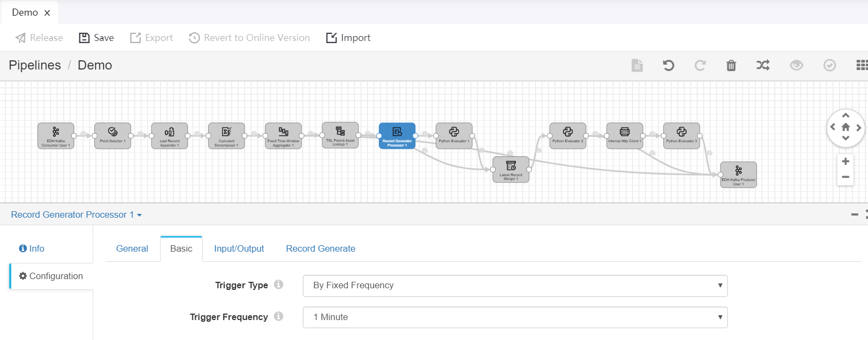Select the Point Selector 1 node

pyautogui.click(x=113, y=135)
